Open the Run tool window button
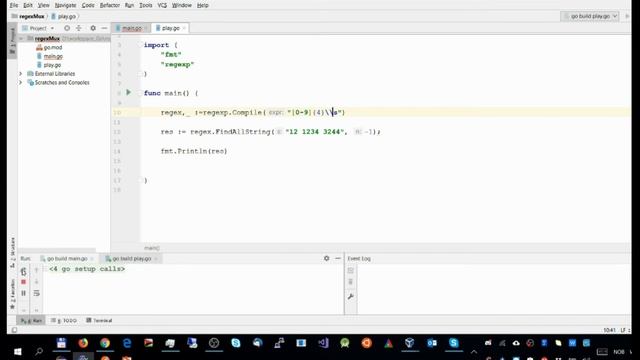The width and height of the screenshot is (640, 360). click(31, 320)
